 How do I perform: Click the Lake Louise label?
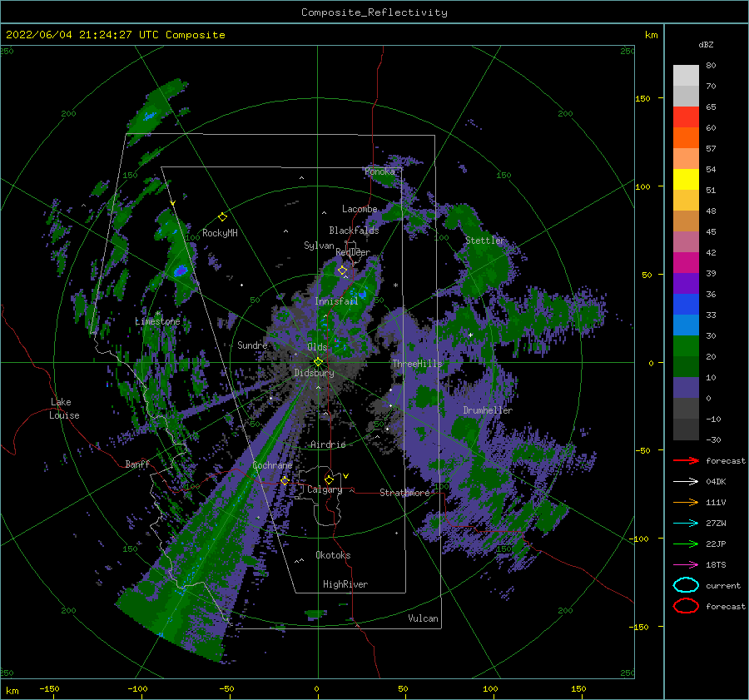(64, 409)
